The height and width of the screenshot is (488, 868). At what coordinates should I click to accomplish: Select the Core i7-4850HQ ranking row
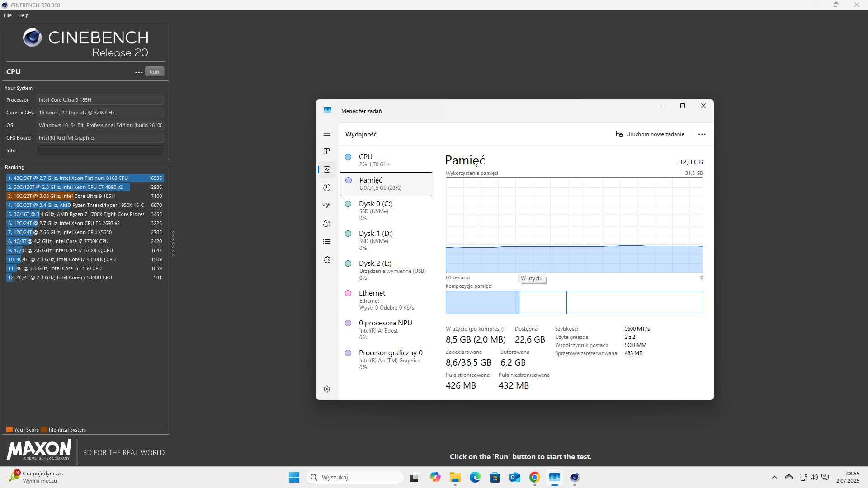[x=85, y=259]
